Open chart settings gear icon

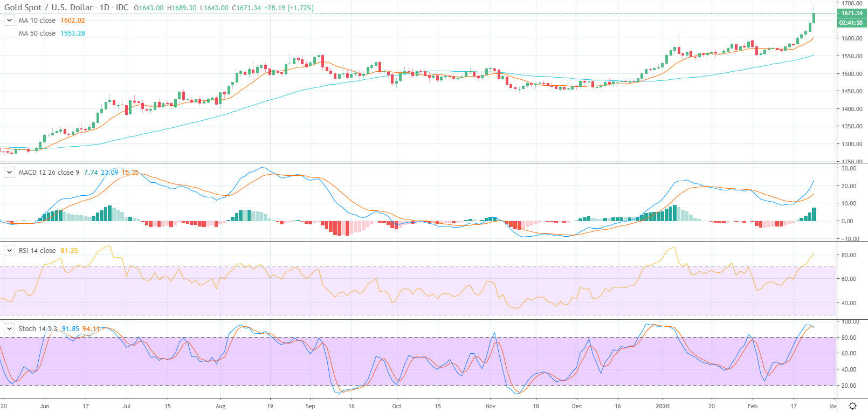[852, 406]
